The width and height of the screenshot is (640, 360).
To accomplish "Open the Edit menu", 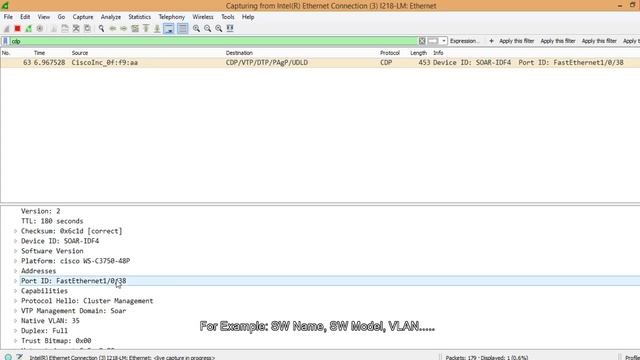I will click(x=25, y=17).
